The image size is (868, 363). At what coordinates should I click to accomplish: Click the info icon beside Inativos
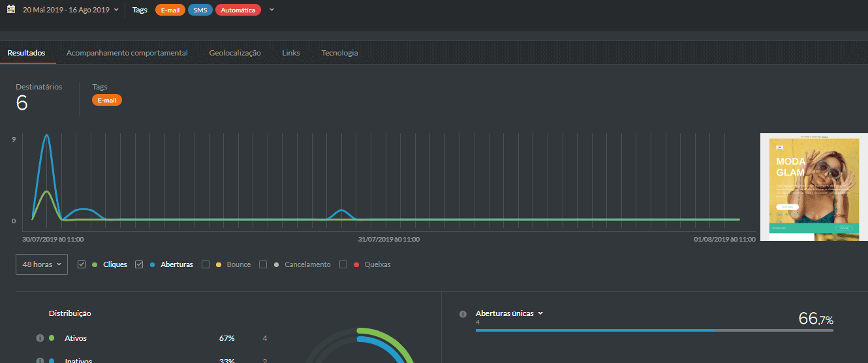click(40, 360)
